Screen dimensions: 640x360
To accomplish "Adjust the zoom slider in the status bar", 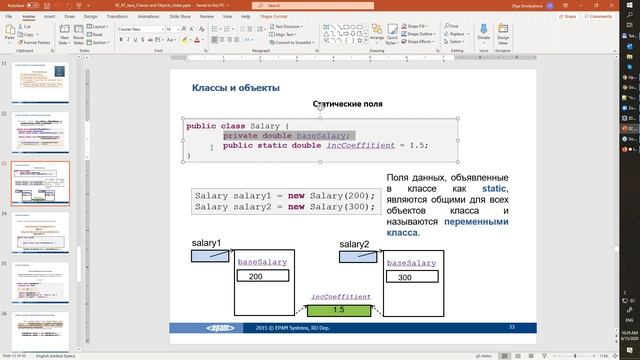I will (x=574, y=356).
